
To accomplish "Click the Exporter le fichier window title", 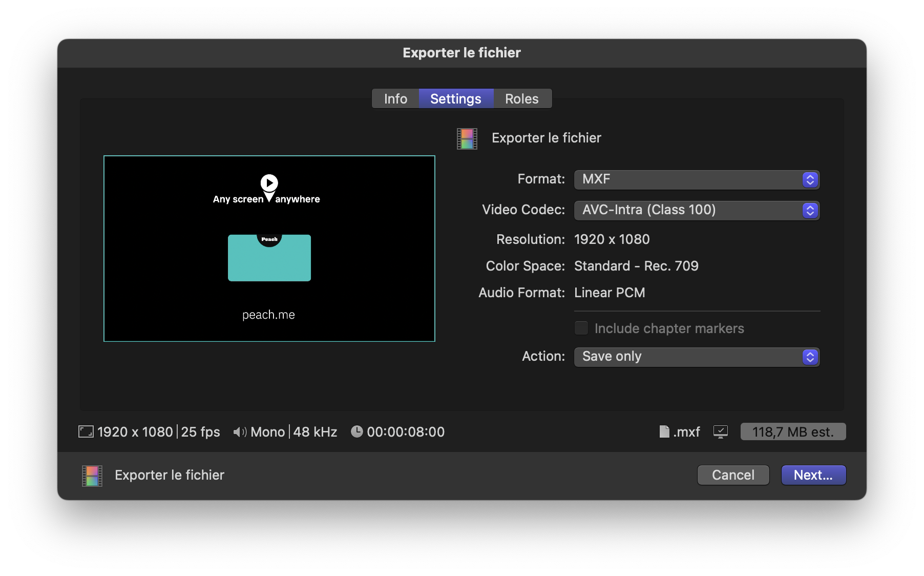I will click(x=462, y=53).
